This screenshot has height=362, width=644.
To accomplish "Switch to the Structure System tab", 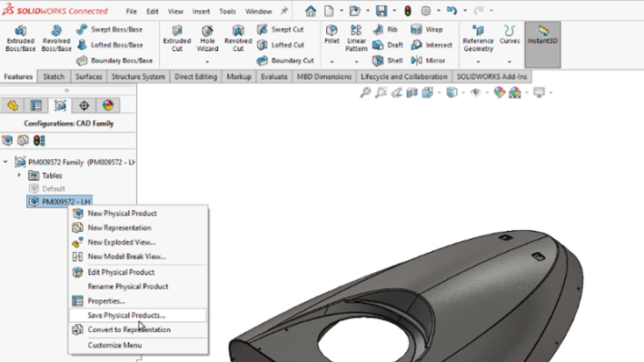I will [138, 76].
